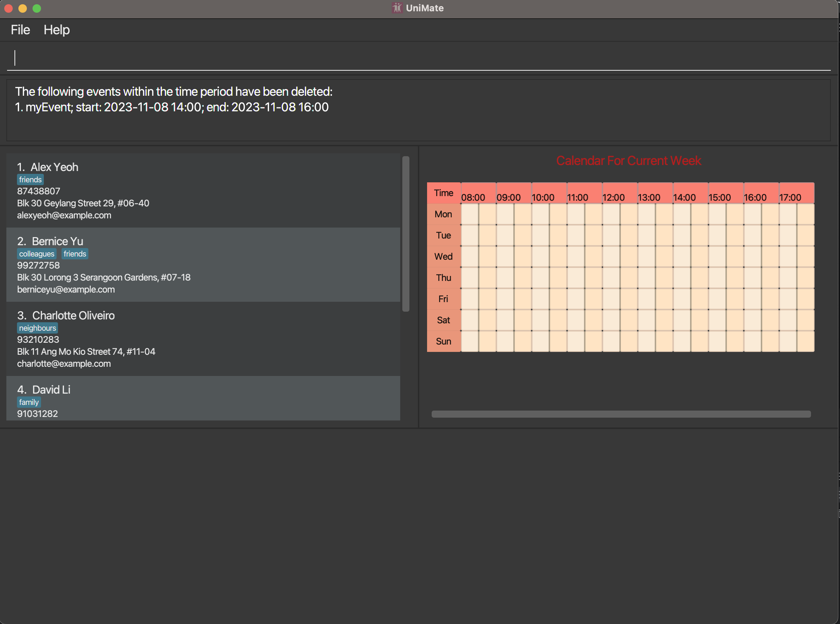Click the 11:00 column header
Viewport: 840px width, 624px height.
[584, 193]
